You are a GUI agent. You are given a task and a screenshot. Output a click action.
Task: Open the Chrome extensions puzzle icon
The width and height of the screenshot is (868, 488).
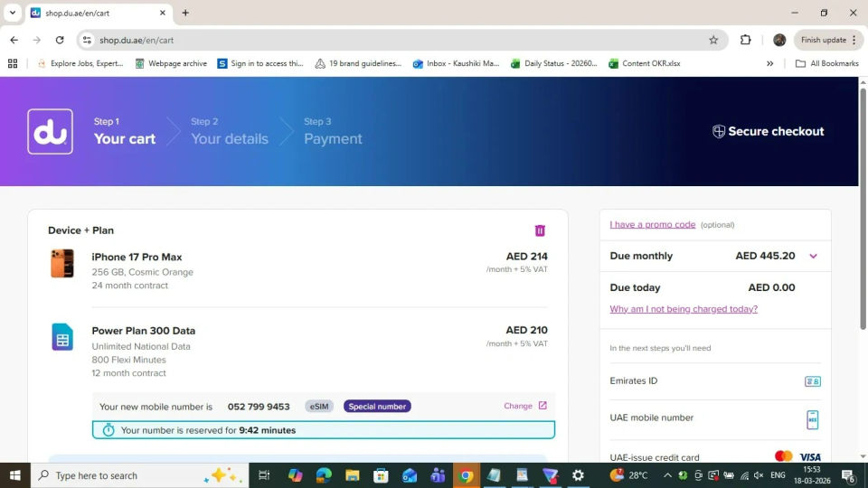746,40
